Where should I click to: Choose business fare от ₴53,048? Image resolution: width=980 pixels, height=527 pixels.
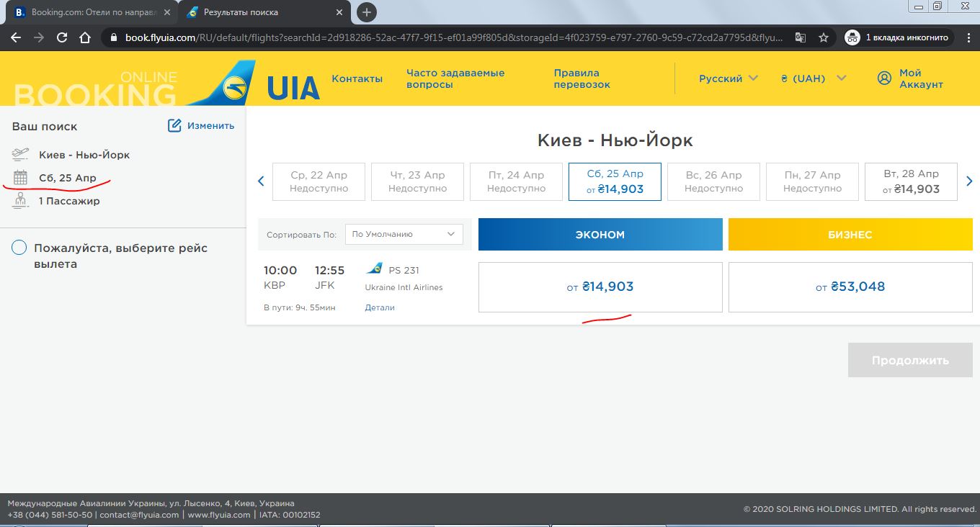(x=850, y=287)
